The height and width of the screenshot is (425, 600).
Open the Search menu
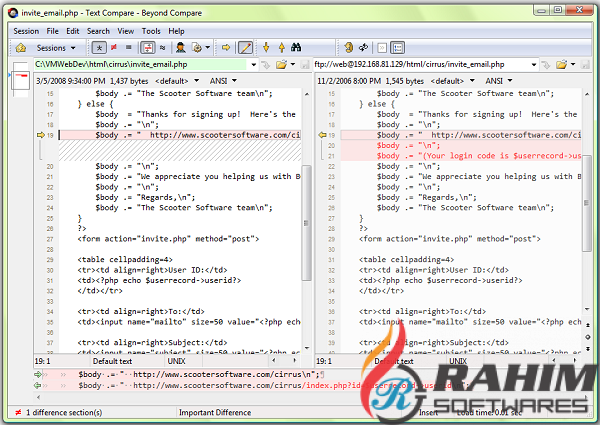coord(98,31)
